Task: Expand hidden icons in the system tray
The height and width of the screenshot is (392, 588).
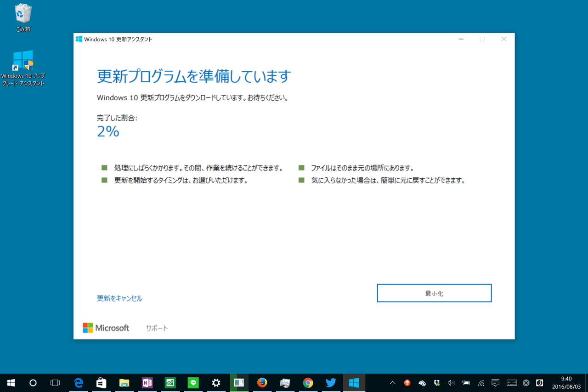Action: (x=392, y=382)
